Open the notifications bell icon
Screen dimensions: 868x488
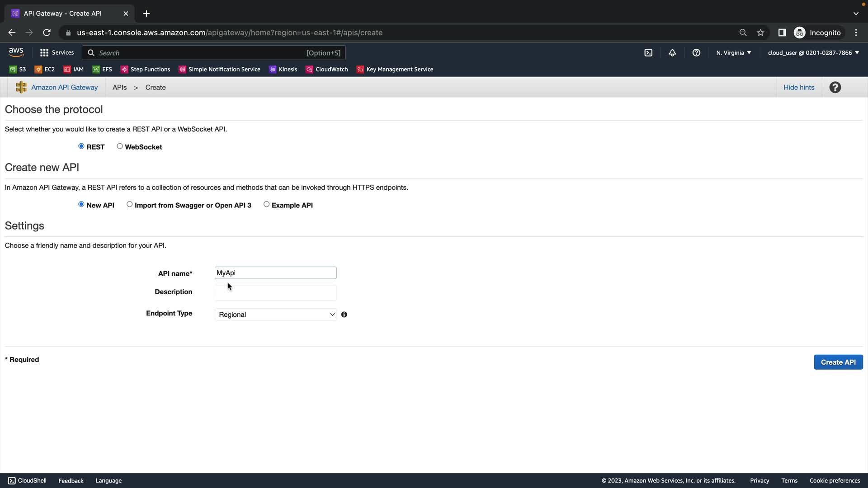(672, 53)
